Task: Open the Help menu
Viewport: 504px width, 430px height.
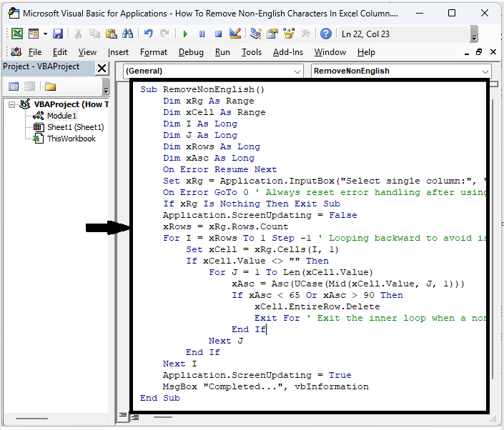Action: pos(366,52)
